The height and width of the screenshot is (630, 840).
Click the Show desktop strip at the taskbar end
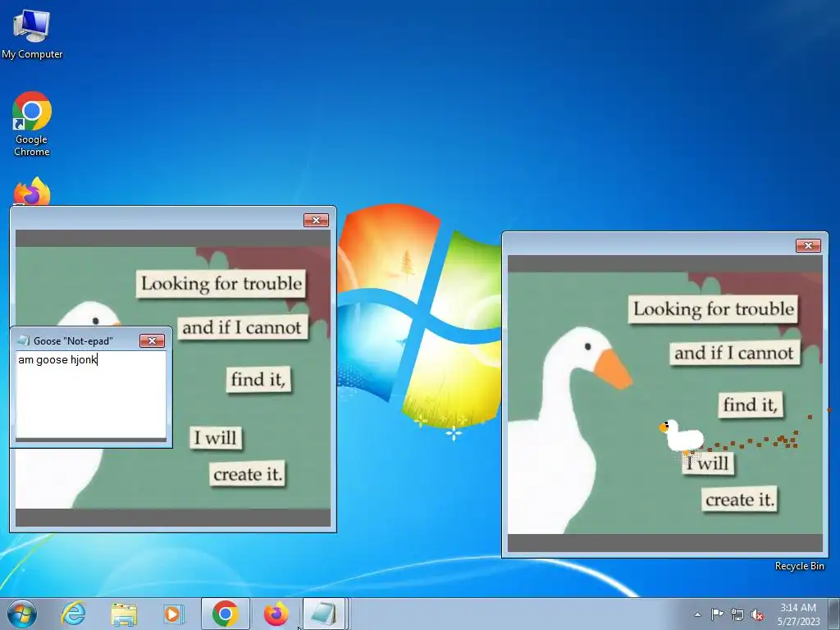[833, 614]
